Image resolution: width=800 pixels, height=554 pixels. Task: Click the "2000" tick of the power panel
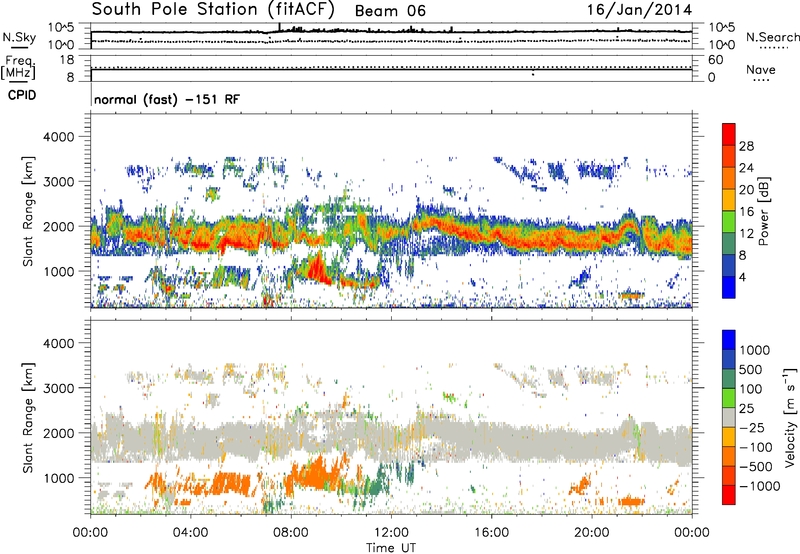58,226
